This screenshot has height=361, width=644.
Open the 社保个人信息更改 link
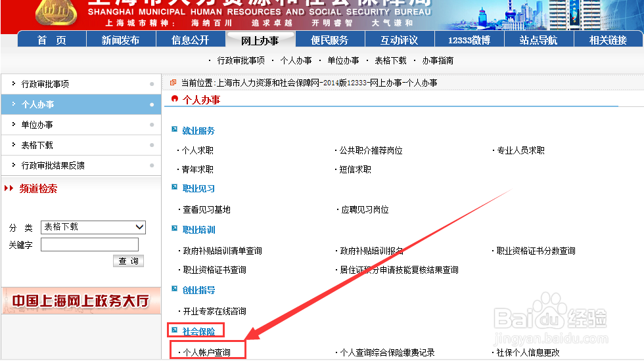[x=528, y=352]
